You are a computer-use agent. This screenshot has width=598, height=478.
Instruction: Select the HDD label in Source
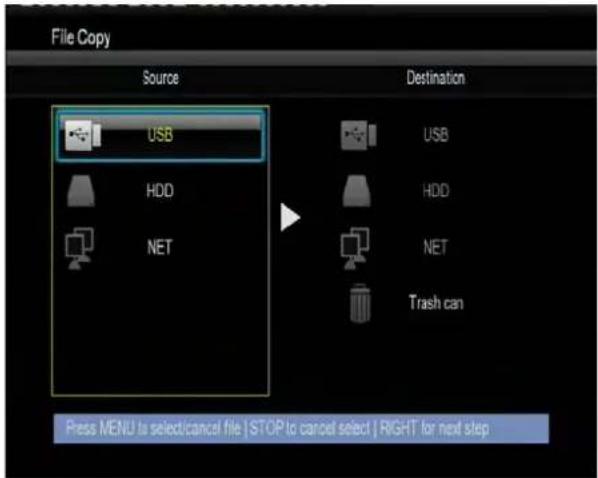click(160, 190)
